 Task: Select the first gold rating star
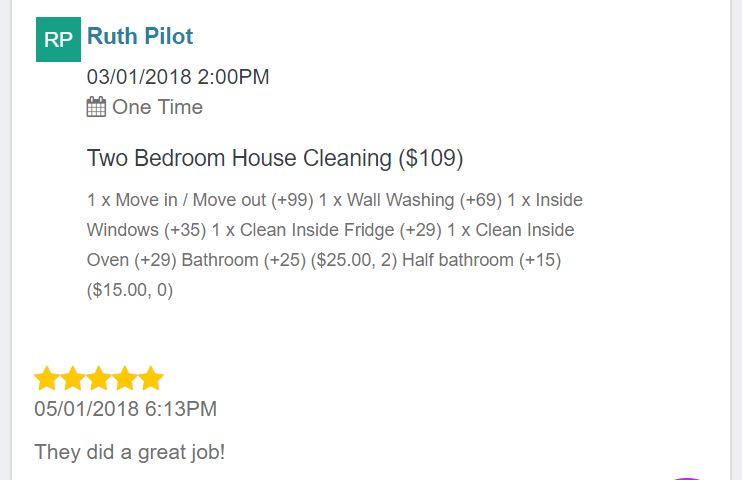pos(47,378)
